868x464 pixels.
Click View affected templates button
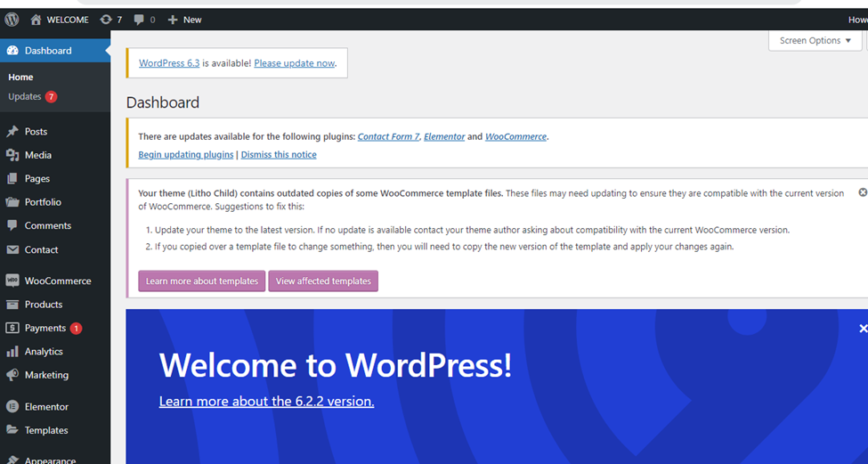tap(323, 281)
